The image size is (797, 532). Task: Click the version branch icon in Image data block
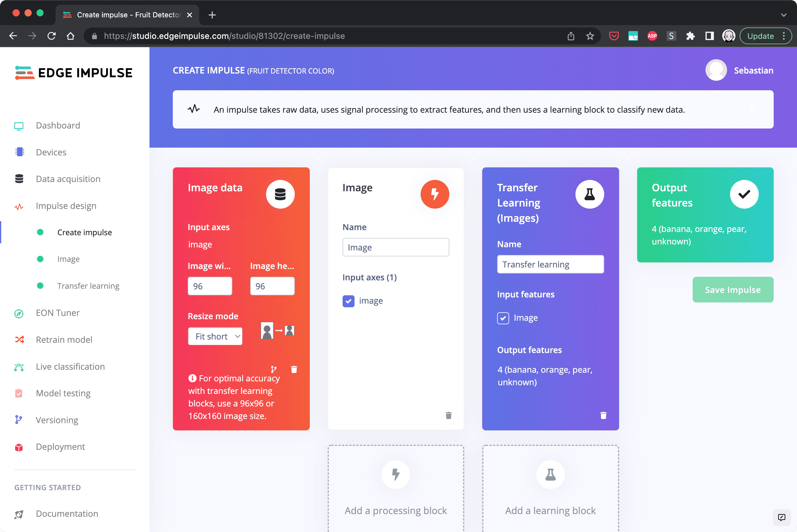click(274, 369)
